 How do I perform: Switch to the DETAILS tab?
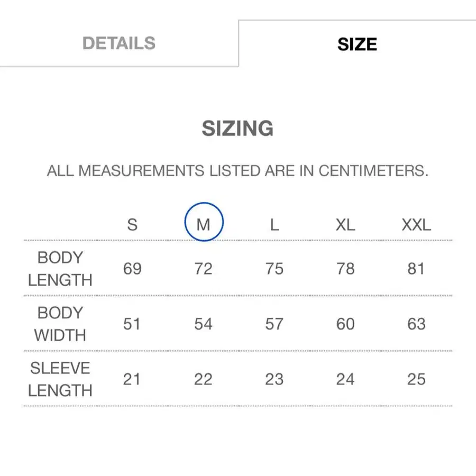pos(119,43)
